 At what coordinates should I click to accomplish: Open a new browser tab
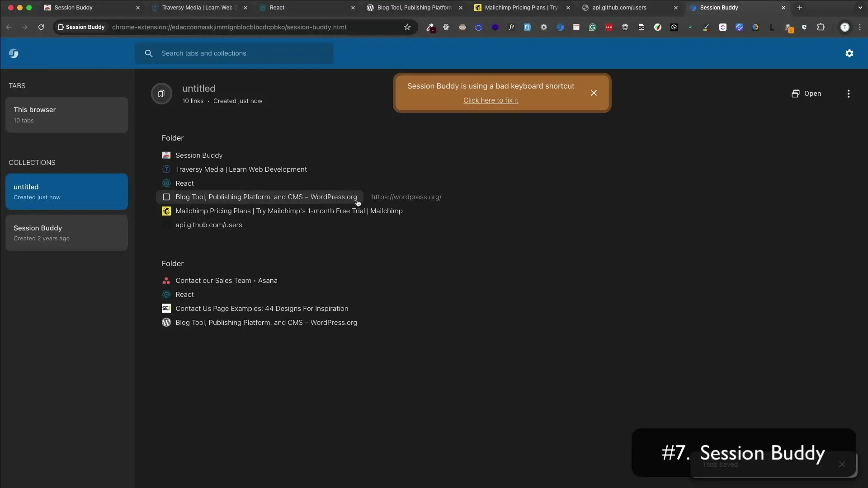pyautogui.click(x=799, y=8)
